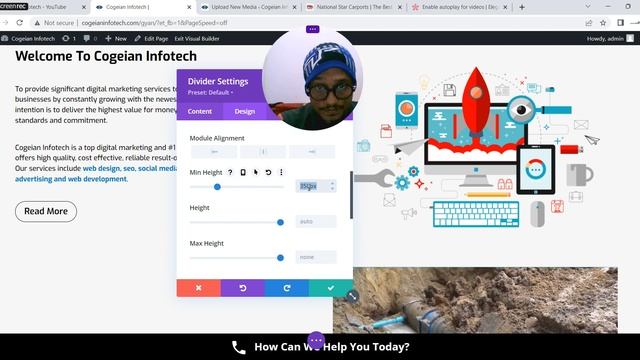Redo change with the blue footer button
The image size is (640, 360).
point(287,288)
